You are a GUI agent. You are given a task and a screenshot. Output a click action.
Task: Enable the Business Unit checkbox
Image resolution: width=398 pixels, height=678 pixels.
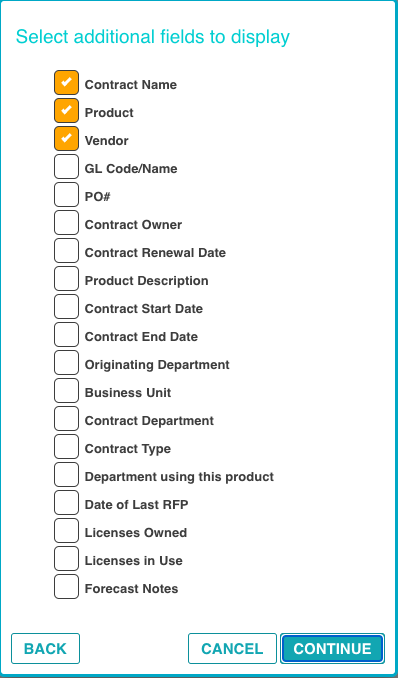coord(66,391)
